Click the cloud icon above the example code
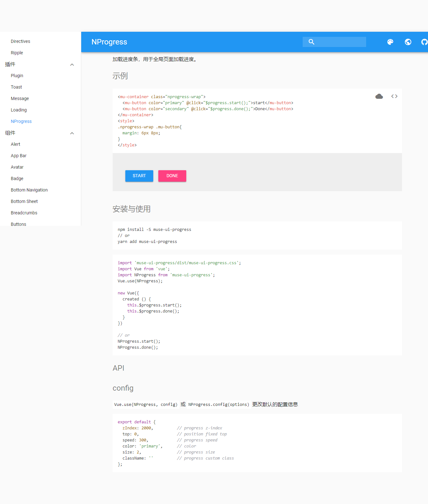 pos(379,96)
